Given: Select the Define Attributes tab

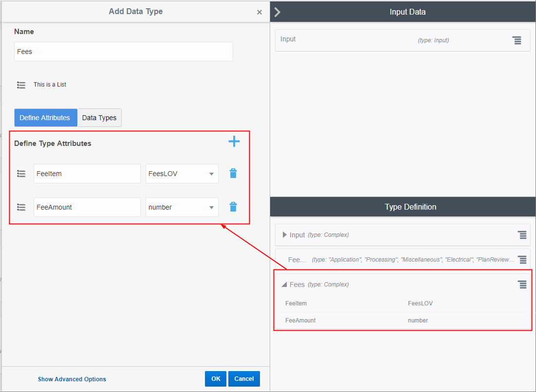Looking at the screenshot, I should (45, 117).
